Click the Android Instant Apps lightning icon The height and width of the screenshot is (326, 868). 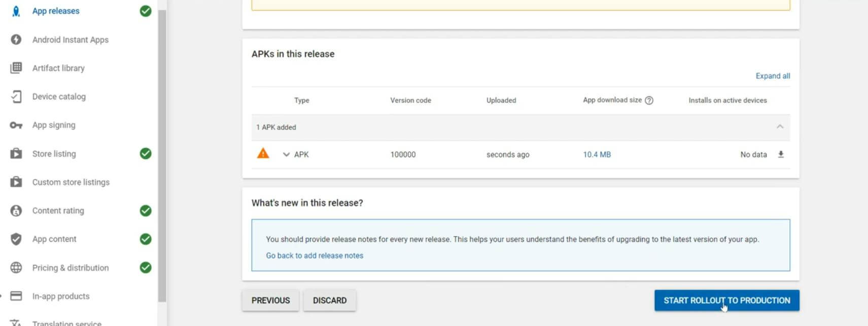click(16, 40)
